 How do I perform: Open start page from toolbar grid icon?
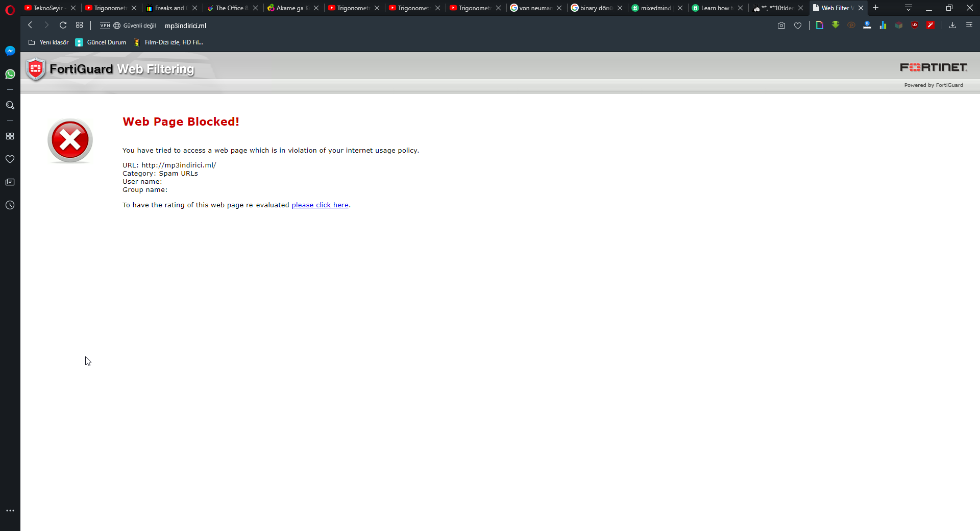click(x=79, y=25)
